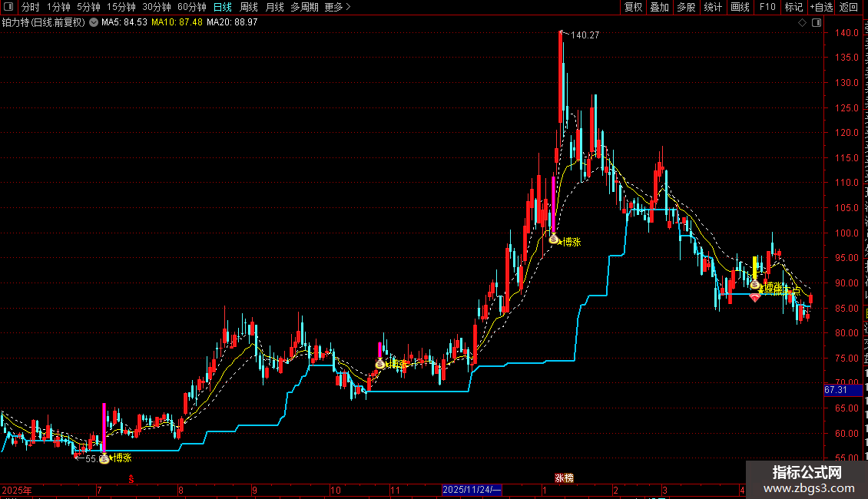Click the 返回 back button
This screenshot has height=499, width=868.
click(849, 7)
